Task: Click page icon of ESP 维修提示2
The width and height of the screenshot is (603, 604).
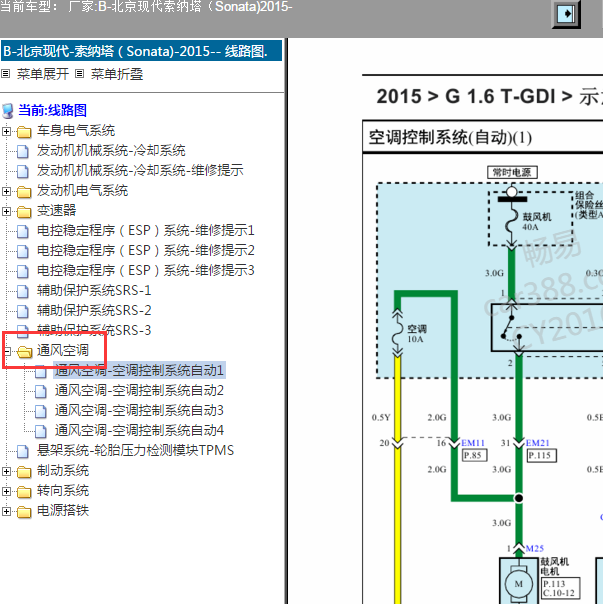Action: point(23,252)
